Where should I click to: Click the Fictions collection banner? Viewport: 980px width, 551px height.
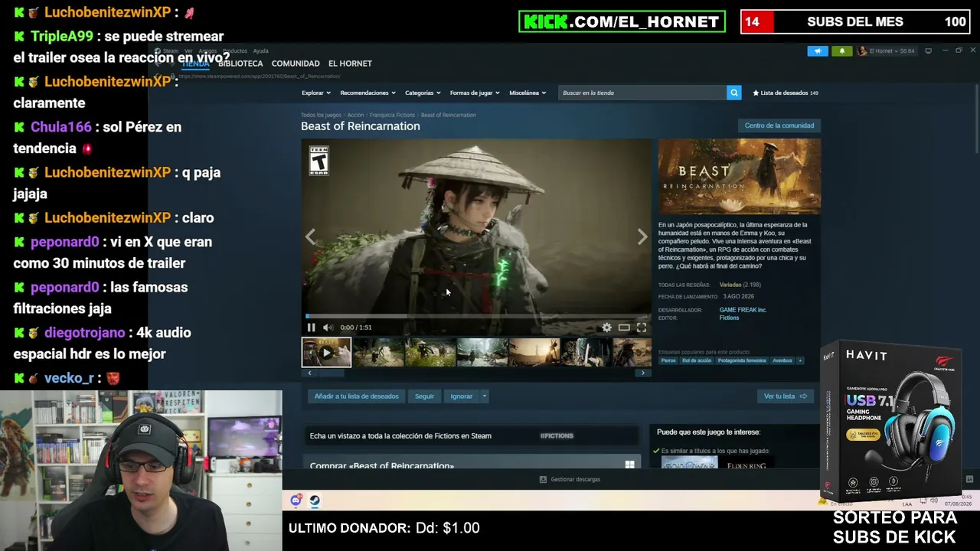tap(472, 435)
